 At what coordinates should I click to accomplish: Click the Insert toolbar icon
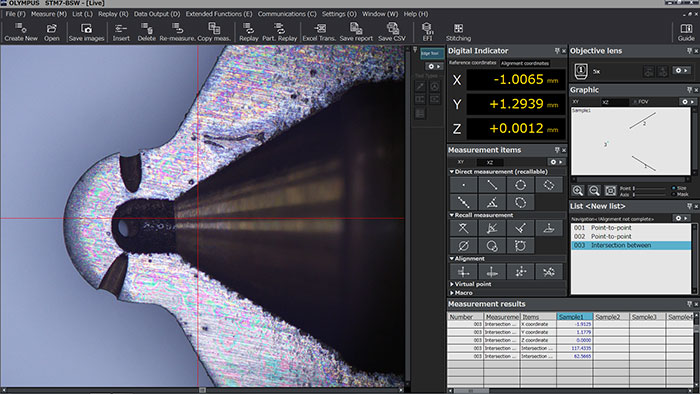click(x=121, y=32)
